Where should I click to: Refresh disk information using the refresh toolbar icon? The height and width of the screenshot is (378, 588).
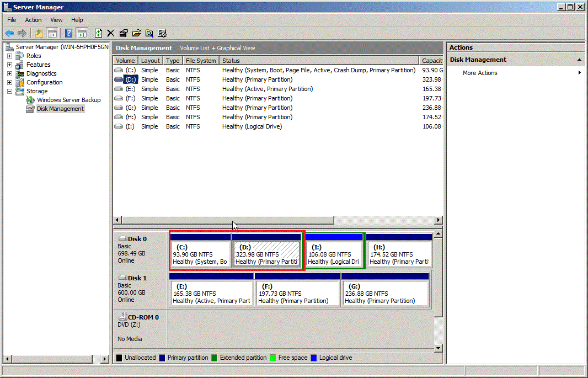[98, 33]
